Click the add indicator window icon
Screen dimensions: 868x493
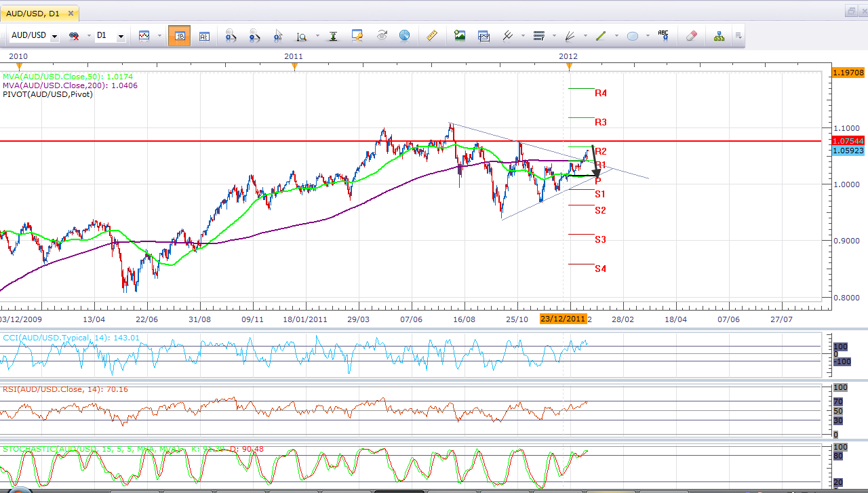[484, 36]
